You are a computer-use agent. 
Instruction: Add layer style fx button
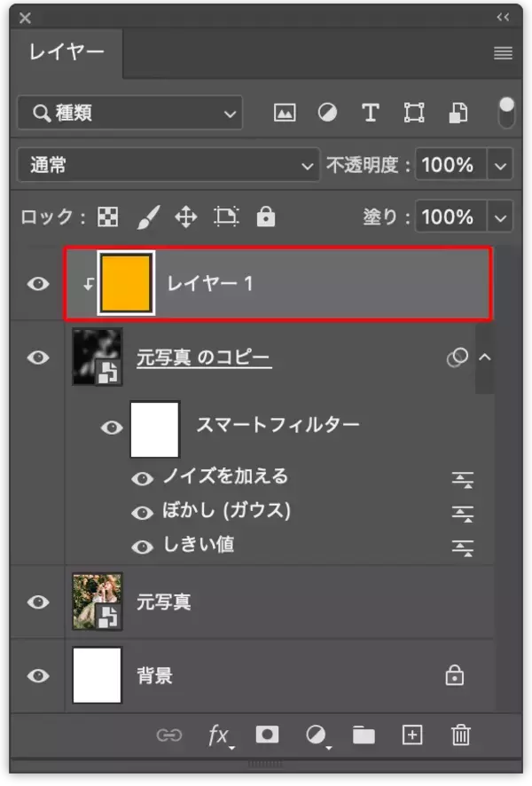tap(219, 735)
